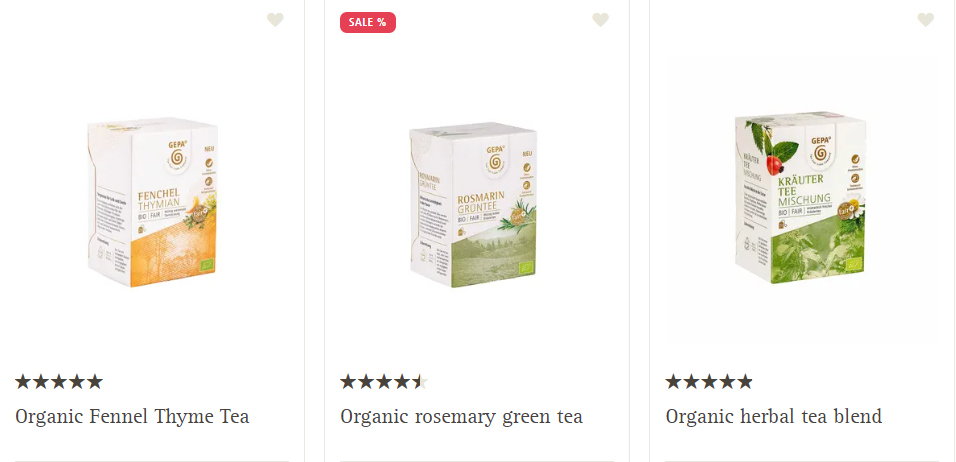Toggle wishlist heart for rosemary green tea
Image resolution: width=956 pixels, height=462 pixels.
tap(601, 20)
